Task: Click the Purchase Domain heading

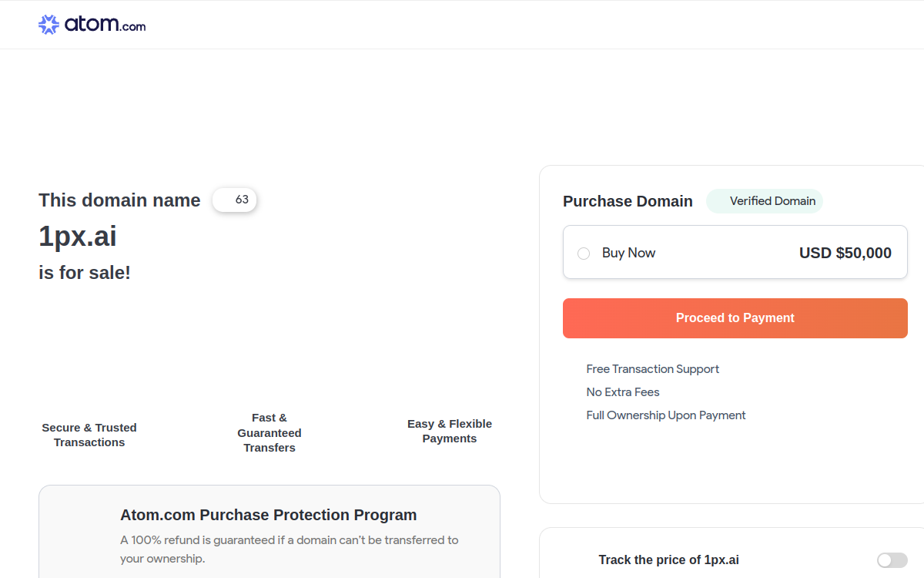Action: tap(628, 201)
